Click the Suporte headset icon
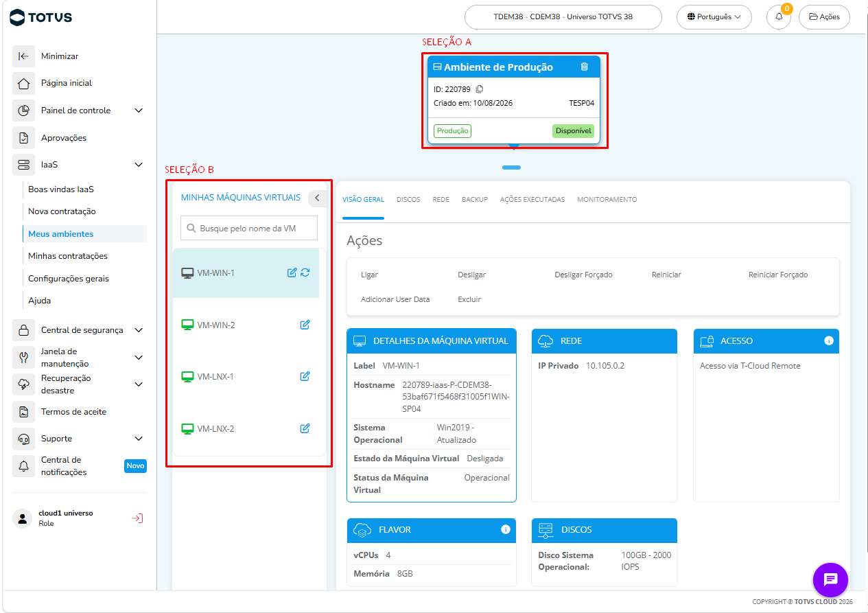Screen dimensions: 868x613 click(23, 439)
